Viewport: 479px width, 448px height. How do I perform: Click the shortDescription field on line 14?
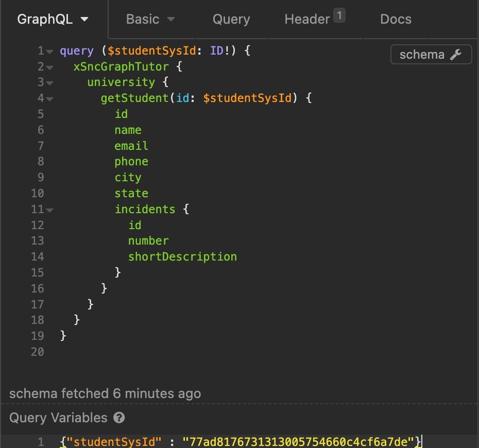point(182,256)
